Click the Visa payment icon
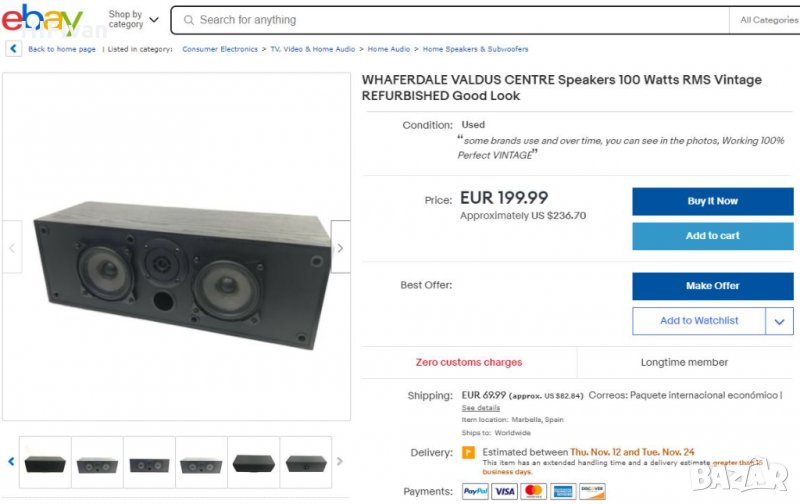The width and height of the screenshot is (800, 504). [505, 491]
